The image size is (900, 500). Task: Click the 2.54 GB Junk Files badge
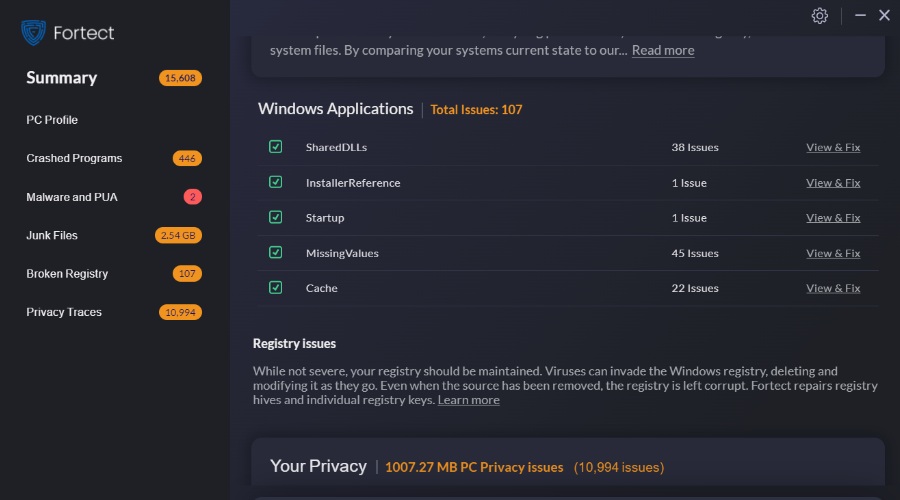[178, 235]
